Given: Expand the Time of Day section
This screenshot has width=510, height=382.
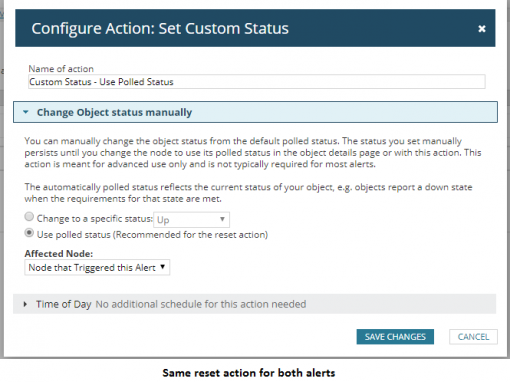Looking at the screenshot, I should (x=254, y=304).
